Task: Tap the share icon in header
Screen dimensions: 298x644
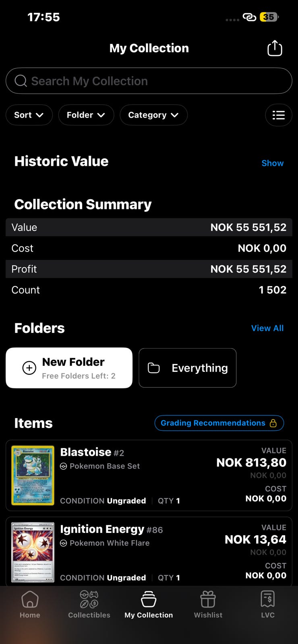Action: coord(275,48)
